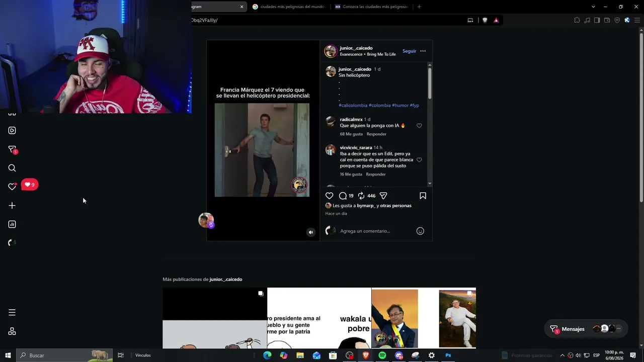Reply to vicvicvic_rarara's comment
This screenshot has width=644, height=362.
(376, 174)
